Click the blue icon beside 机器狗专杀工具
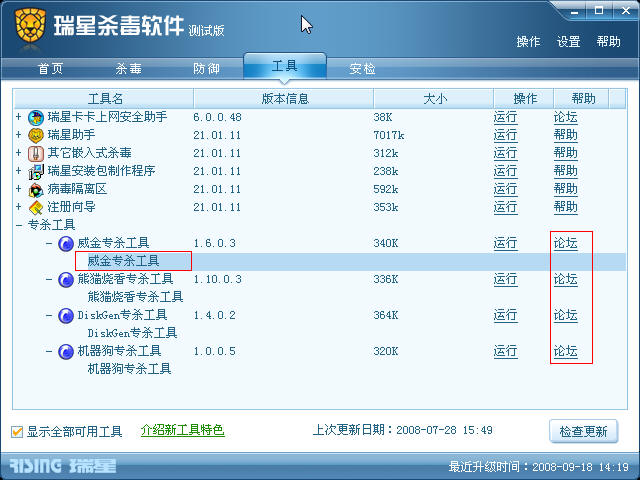This screenshot has width=640, height=480. coord(65,351)
